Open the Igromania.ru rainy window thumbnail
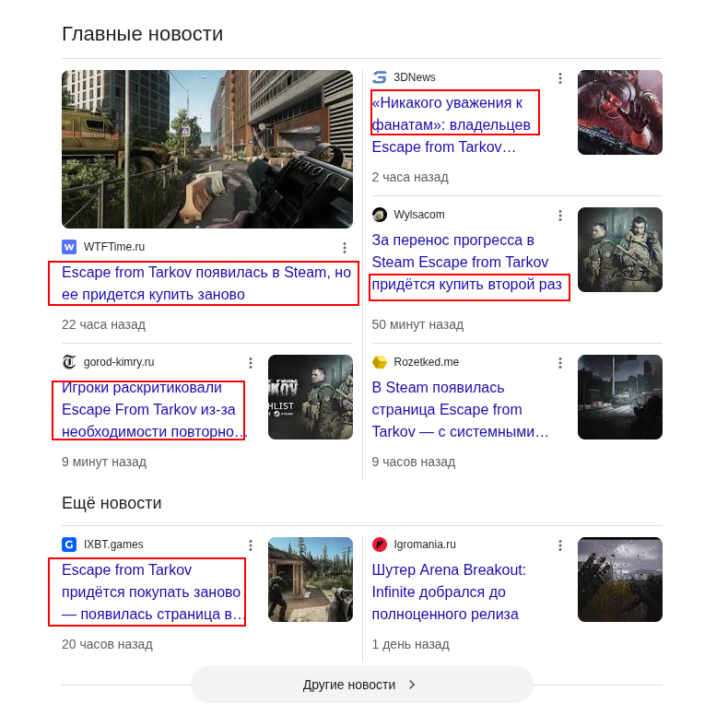 click(620, 580)
